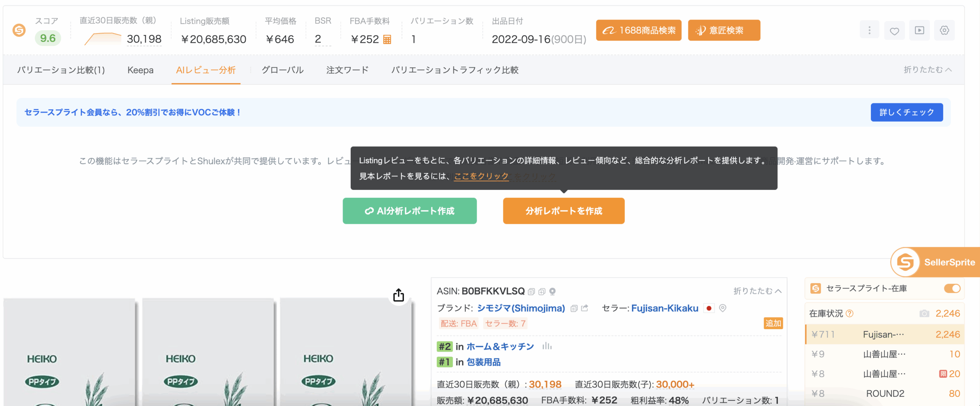Click the VOC discount promo banner text
The width and height of the screenshot is (980, 406).
[132, 112]
